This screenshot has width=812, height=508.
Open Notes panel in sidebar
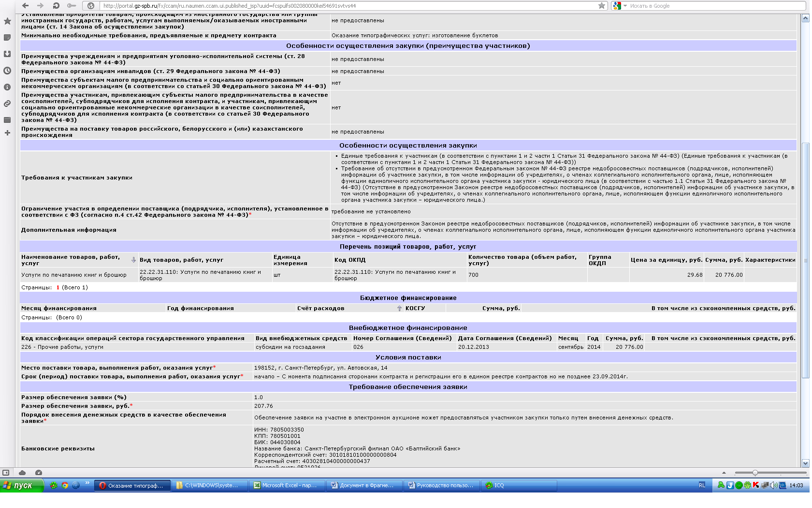(x=7, y=38)
